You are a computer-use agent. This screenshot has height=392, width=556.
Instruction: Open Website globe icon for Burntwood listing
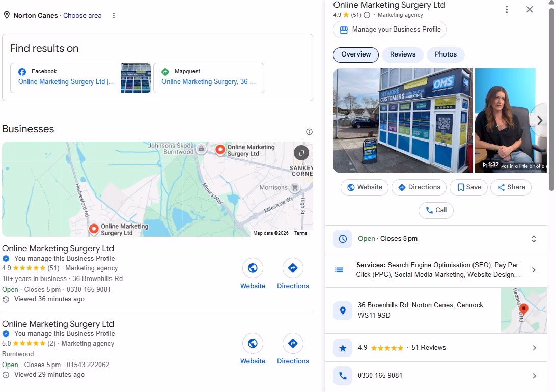pyautogui.click(x=253, y=344)
